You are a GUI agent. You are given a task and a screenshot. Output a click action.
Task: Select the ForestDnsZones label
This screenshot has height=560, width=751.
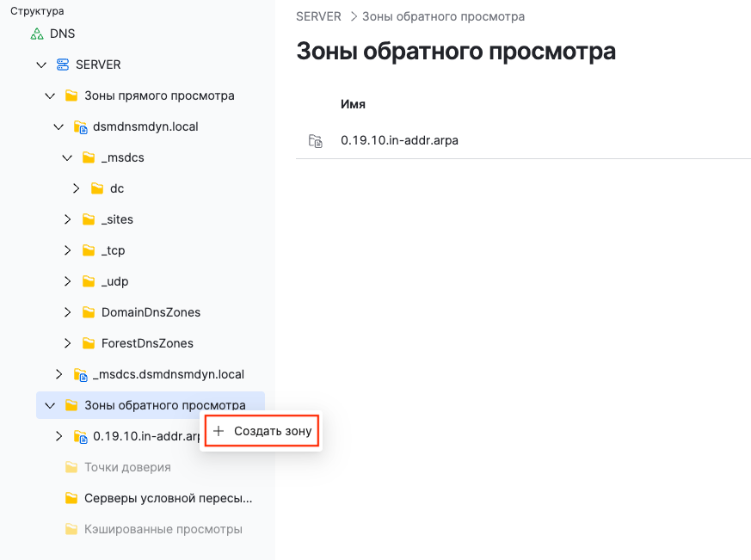[x=147, y=343]
